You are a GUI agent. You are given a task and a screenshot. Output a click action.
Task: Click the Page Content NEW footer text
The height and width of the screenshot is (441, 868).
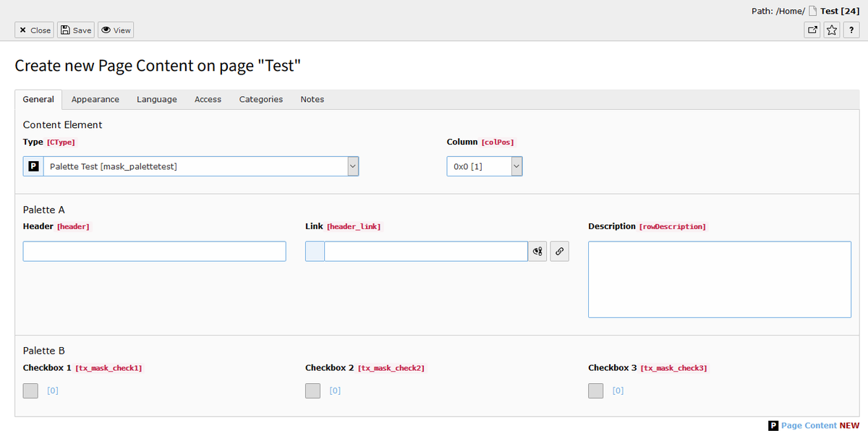point(820,426)
